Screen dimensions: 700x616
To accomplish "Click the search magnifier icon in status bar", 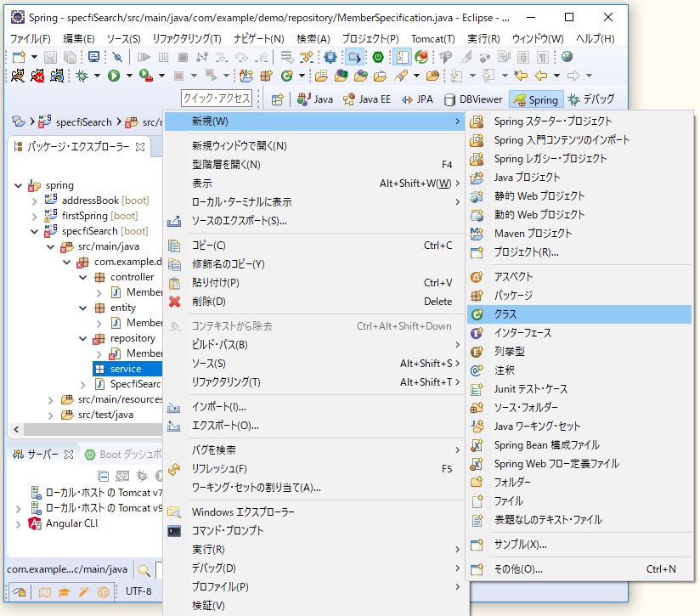I will 144,570.
